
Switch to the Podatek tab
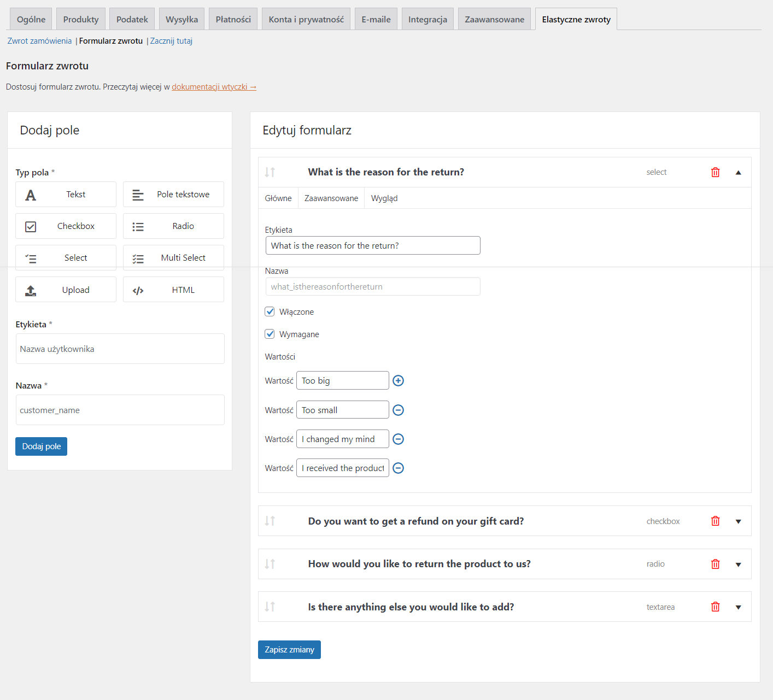132,19
